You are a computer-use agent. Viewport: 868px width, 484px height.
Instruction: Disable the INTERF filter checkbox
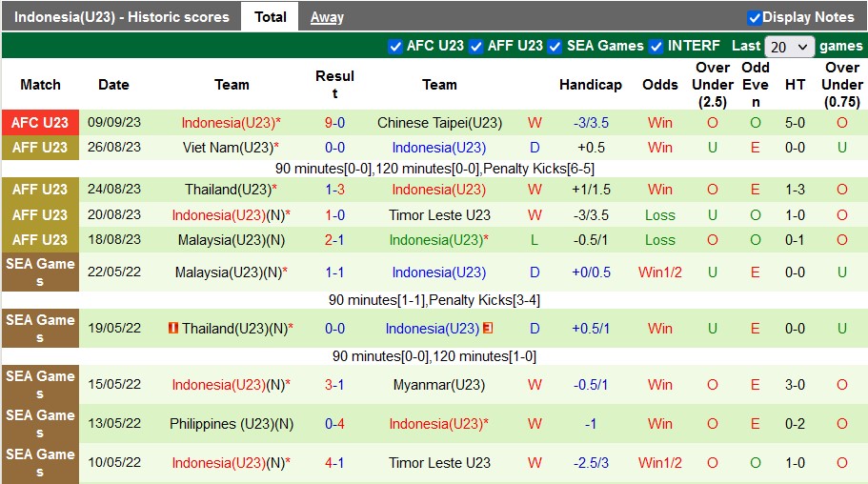tap(656, 46)
